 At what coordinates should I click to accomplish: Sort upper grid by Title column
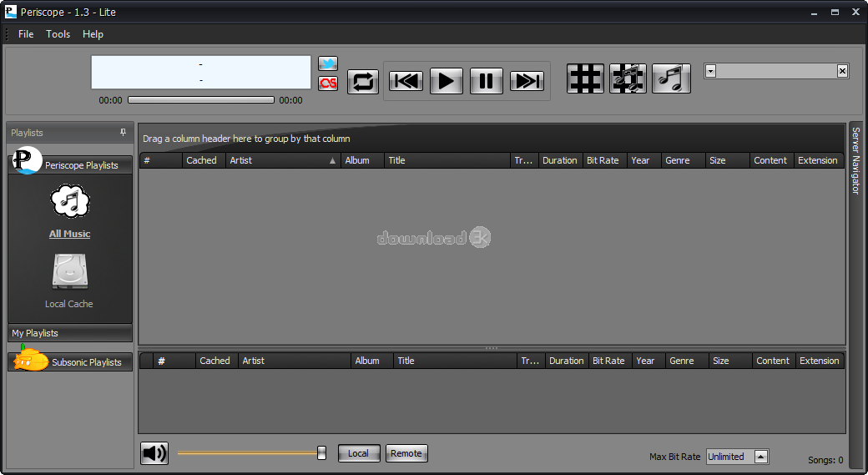click(x=447, y=160)
